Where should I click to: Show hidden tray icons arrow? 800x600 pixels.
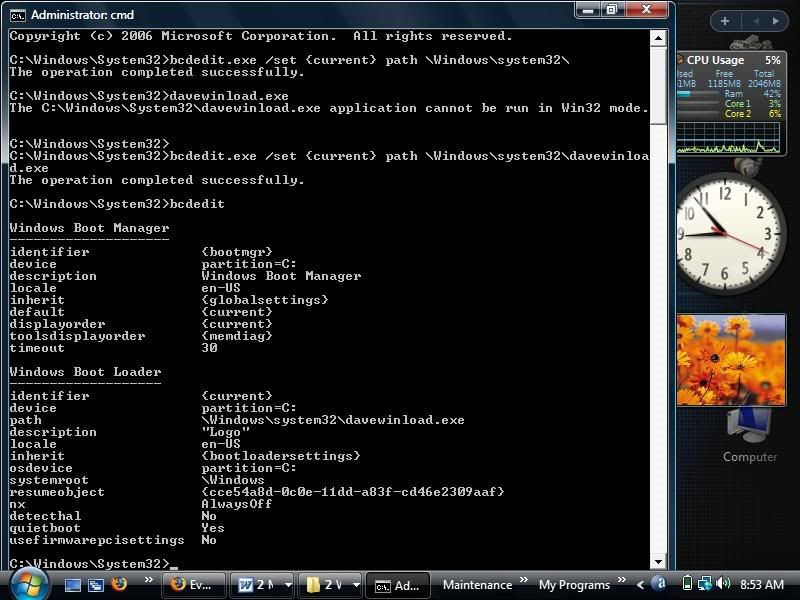[640, 585]
